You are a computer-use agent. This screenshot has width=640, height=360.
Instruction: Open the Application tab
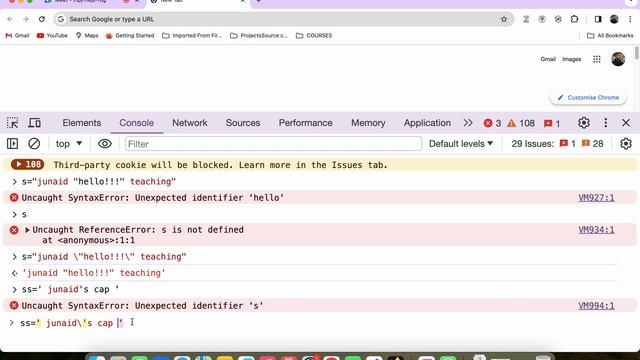pyautogui.click(x=427, y=123)
